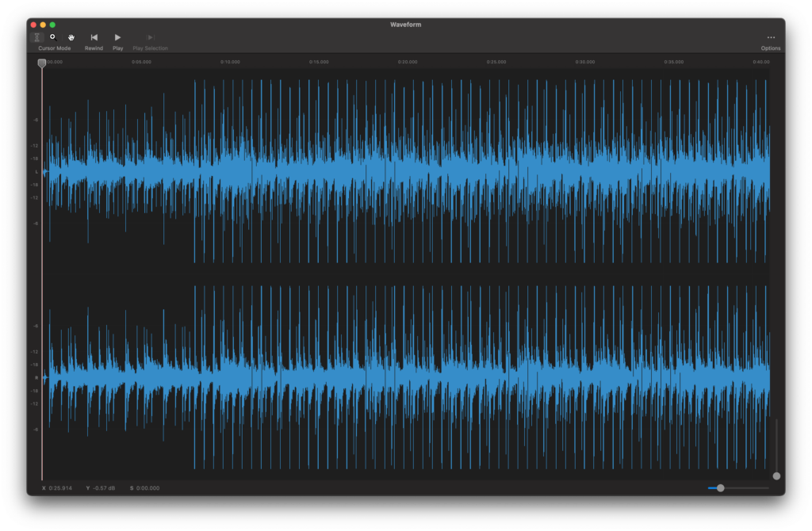Click the Play text label
Image resolution: width=812 pixels, height=531 pixels.
click(117, 48)
